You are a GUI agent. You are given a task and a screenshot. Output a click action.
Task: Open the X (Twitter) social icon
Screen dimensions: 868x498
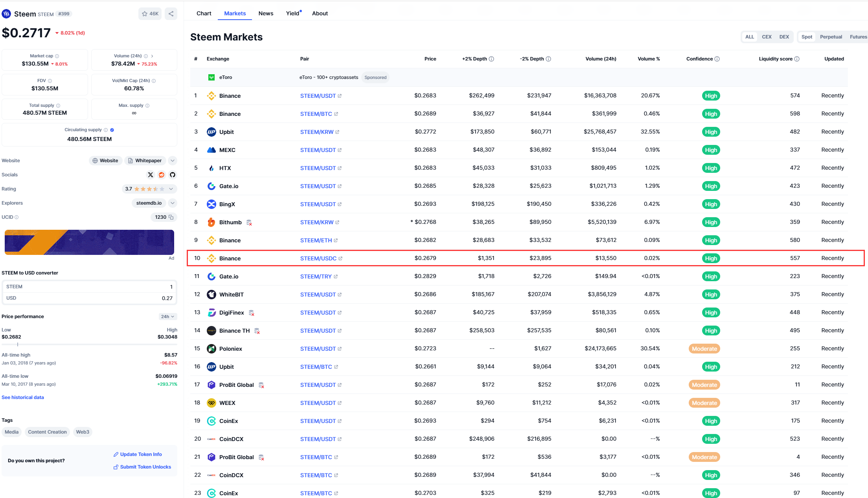(x=151, y=175)
